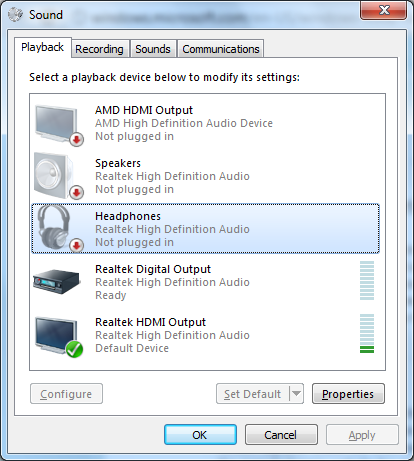Screen dimensions: 414x461
Task: Click the Set Default button
Action: coord(252,394)
